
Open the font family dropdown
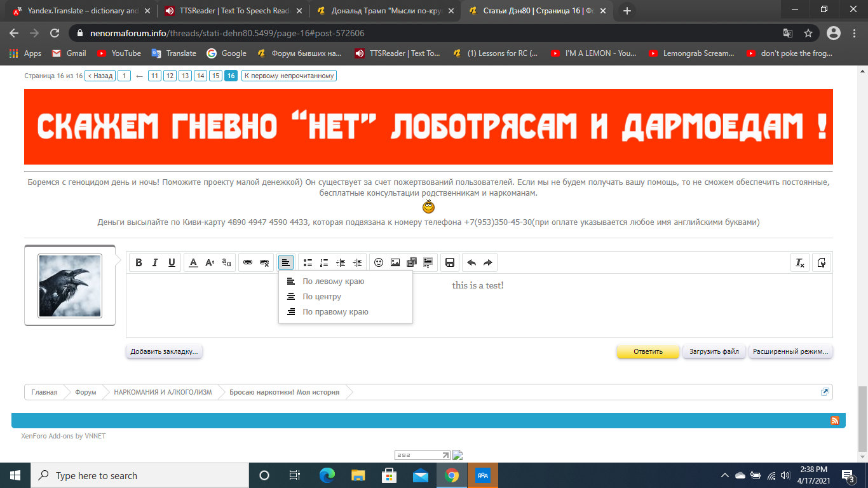coord(226,262)
